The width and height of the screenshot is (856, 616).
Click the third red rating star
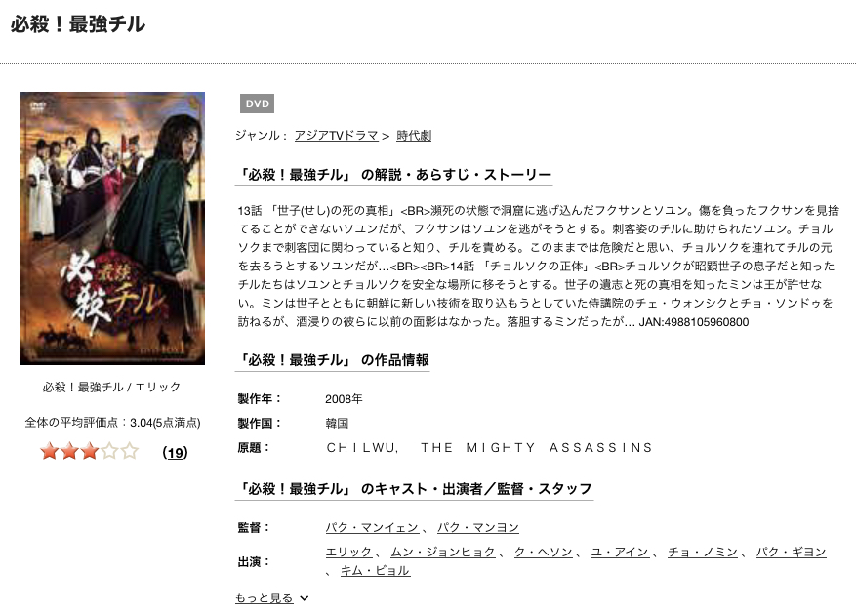90,452
